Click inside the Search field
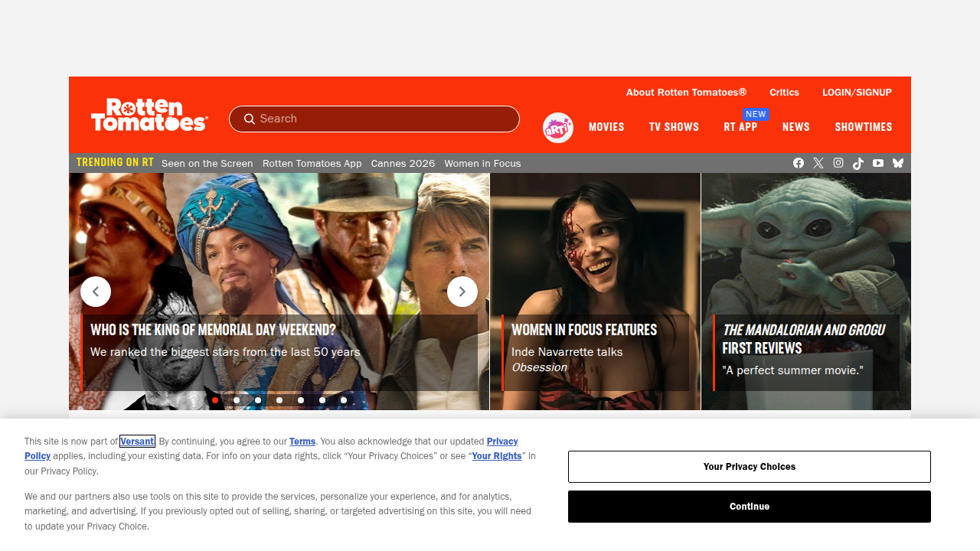 [x=374, y=119]
